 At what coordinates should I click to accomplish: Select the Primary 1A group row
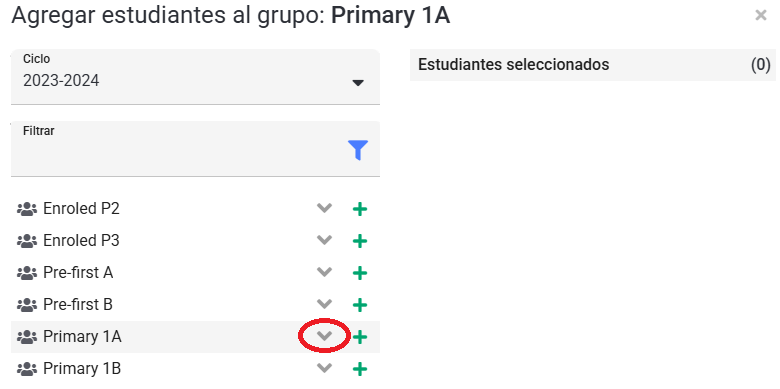[x=195, y=337]
